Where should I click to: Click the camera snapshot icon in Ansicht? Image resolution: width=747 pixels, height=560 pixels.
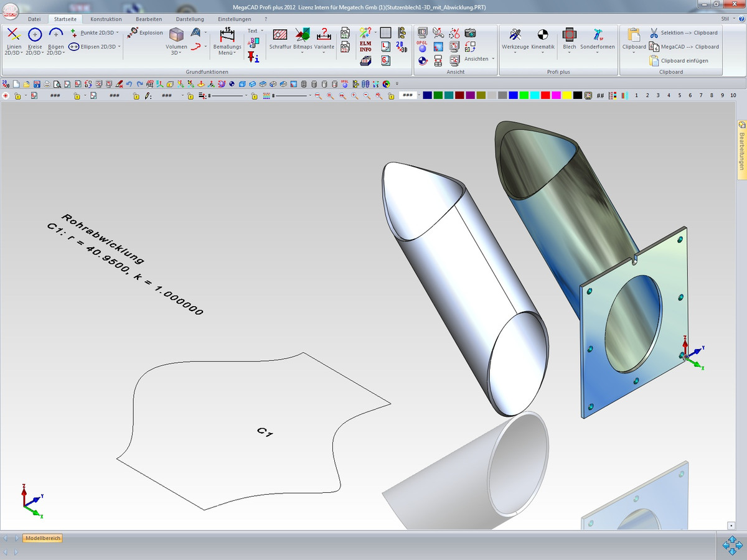click(x=471, y=32)
